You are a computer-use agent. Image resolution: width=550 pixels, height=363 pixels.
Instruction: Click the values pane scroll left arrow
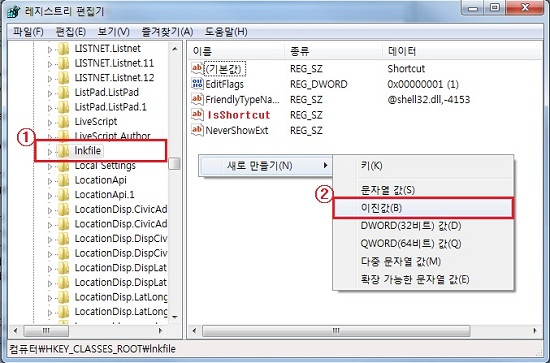(x=195, y=330)
